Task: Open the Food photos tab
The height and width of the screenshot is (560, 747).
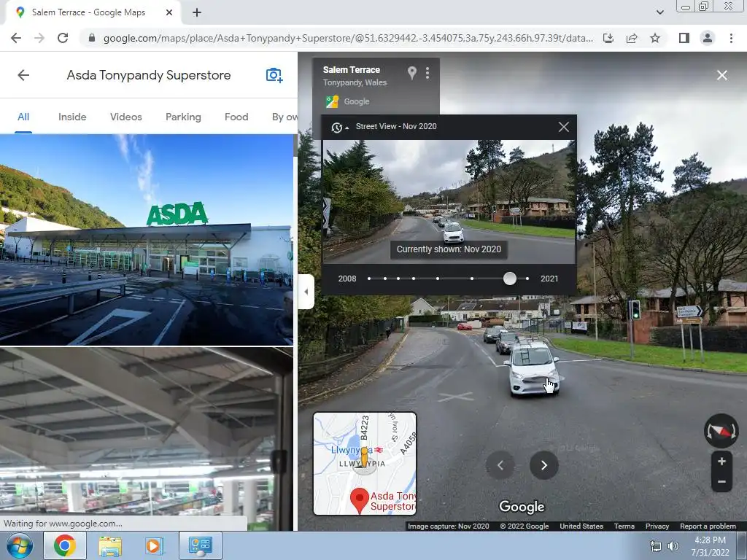Action: tap(236, 117)
